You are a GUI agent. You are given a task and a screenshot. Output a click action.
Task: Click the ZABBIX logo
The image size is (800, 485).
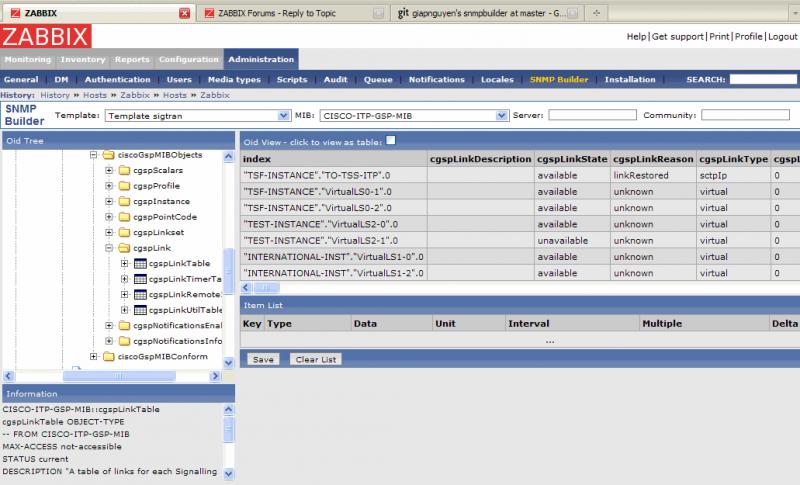tap(46, 36)
